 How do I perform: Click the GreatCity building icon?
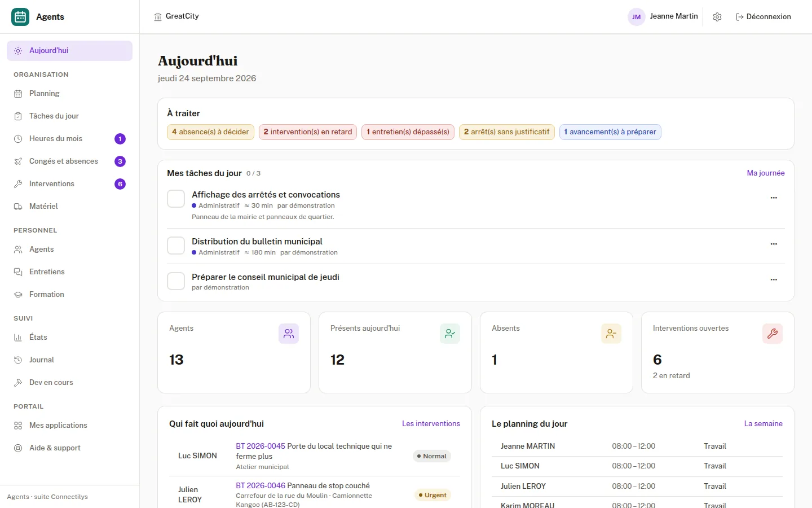pyautogui.click(x=158, y=17)
